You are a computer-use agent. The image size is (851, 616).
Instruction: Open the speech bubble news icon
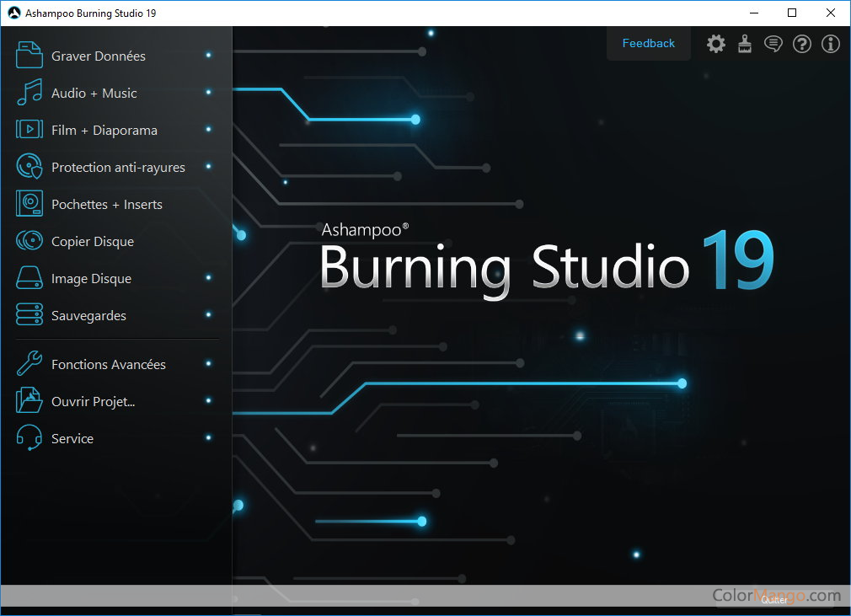[x=773, y=44]
